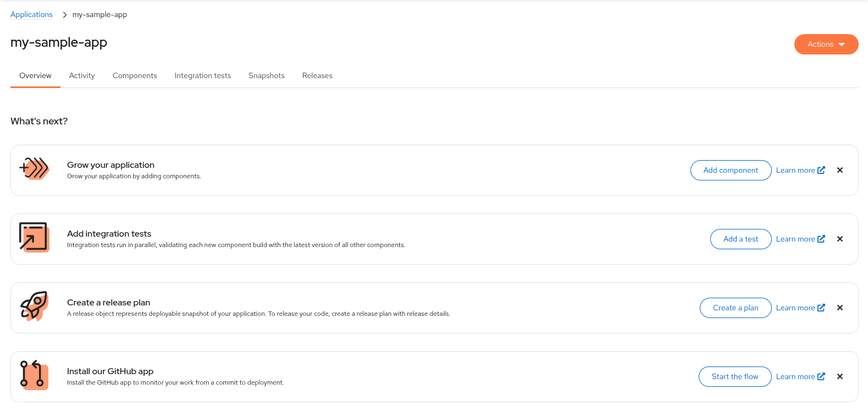Viewport: 868px width, 416px height.
Task: Click the Grow your application title
Action: click(110, 165)
